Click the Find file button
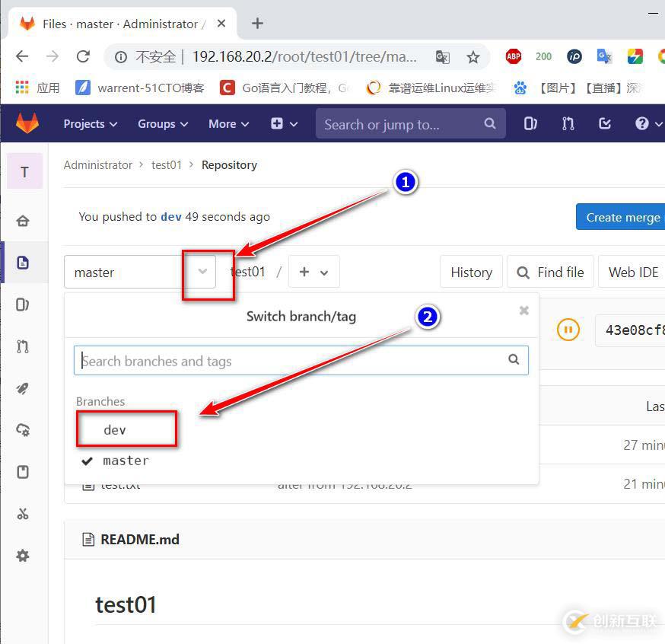Image resolution: width=665 pixels, height=644 pixels. click(551, 272)
